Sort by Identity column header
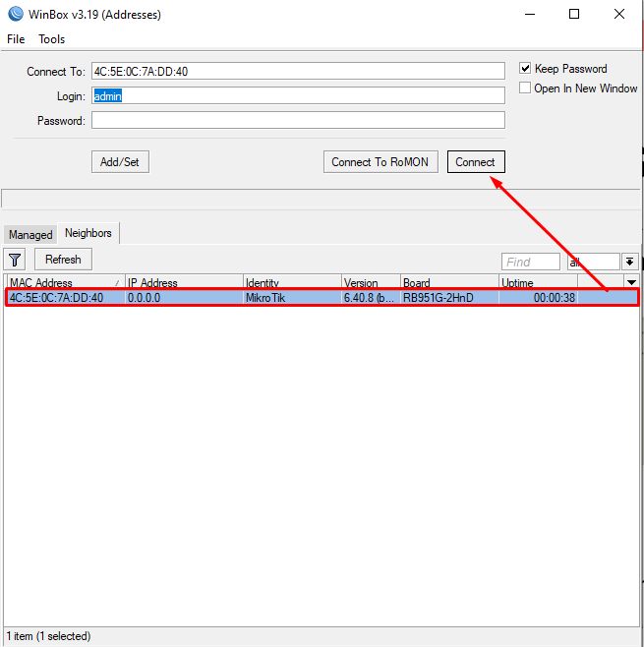This screenshot has height=647, width=644. coord(292,282)
